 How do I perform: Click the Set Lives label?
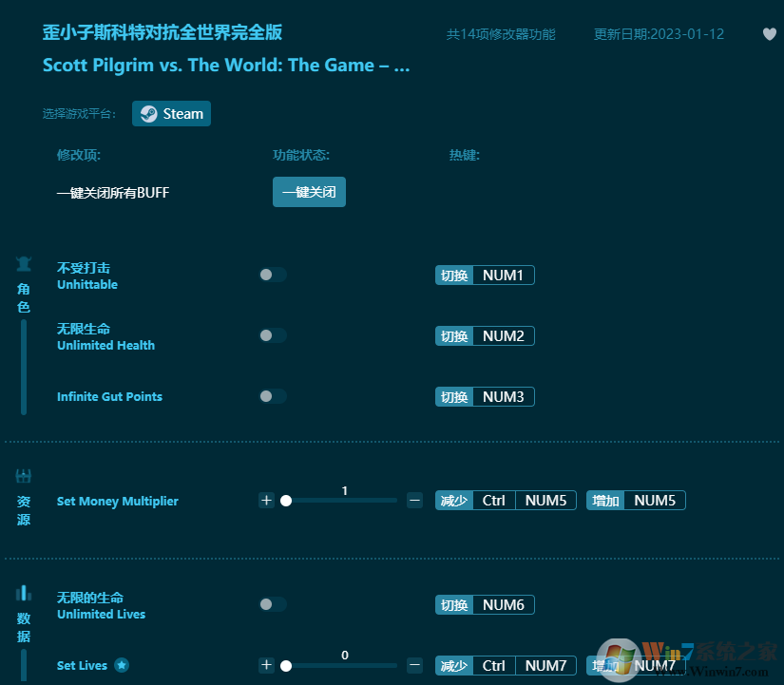[x=82, y=665]
